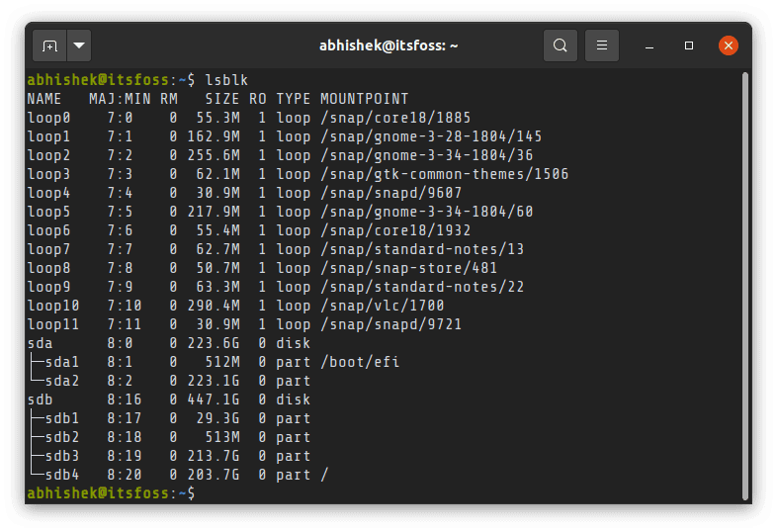Click the MOUNTPOINT column header
Screen dimensions: 777x532
[364, 99]
